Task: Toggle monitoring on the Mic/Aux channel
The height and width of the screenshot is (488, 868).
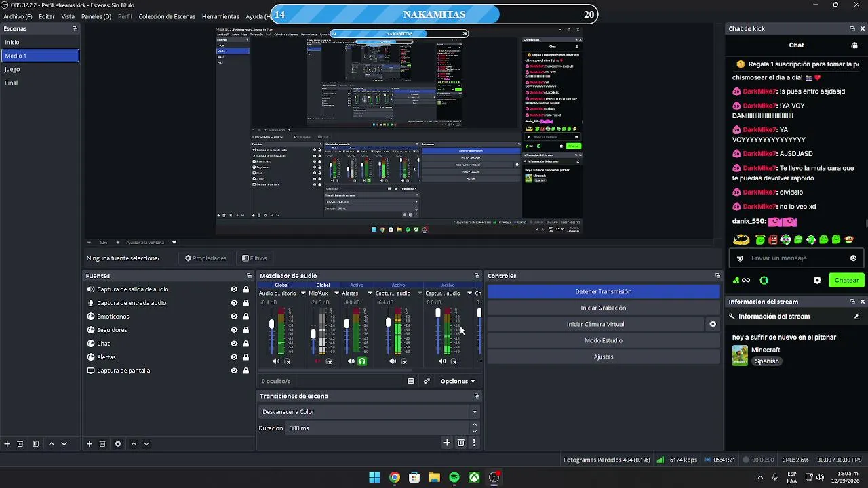Action: pyautogui.click(x=329, y=361)
